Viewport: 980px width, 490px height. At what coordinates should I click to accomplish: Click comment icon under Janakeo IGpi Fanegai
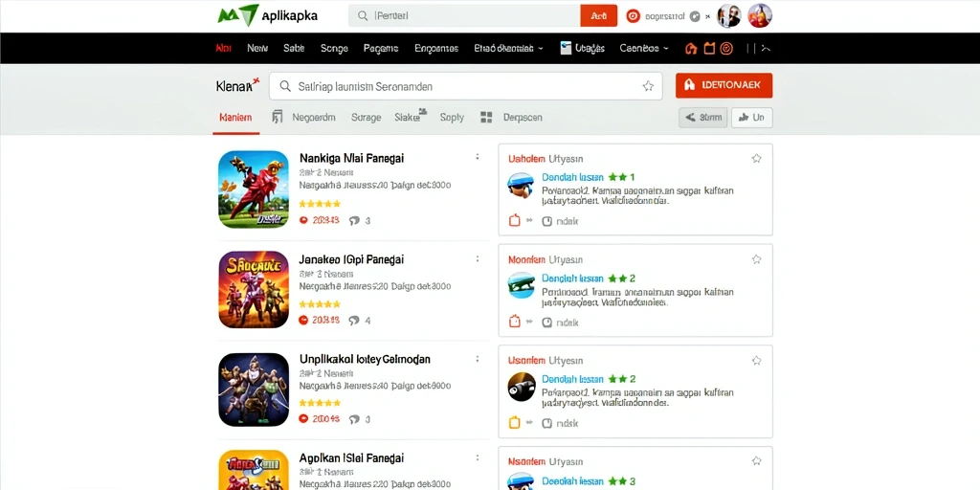(x=354, y=321)
